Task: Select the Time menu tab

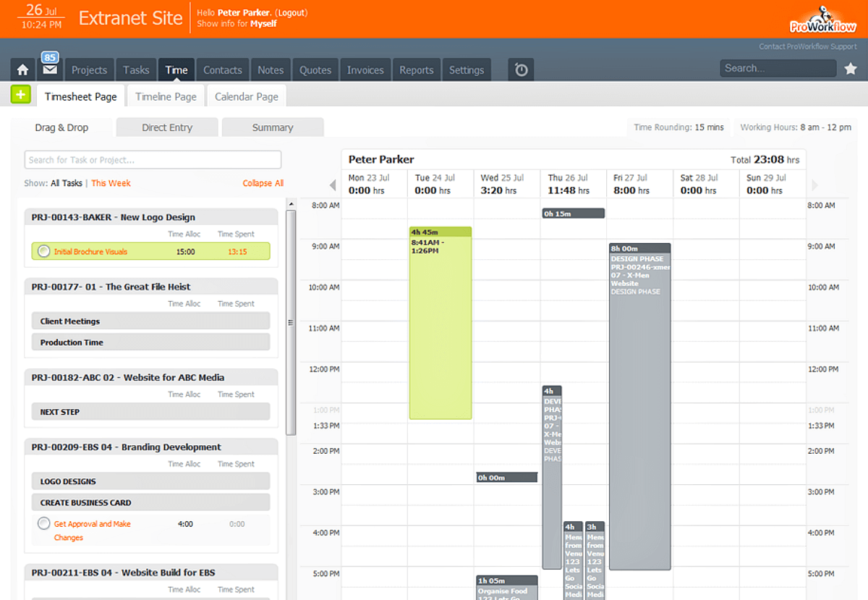Action: click(176, 70)
